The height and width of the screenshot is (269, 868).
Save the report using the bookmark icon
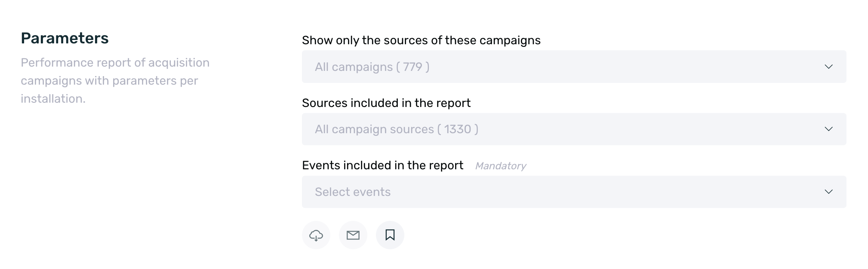click(x=390, y=235)
